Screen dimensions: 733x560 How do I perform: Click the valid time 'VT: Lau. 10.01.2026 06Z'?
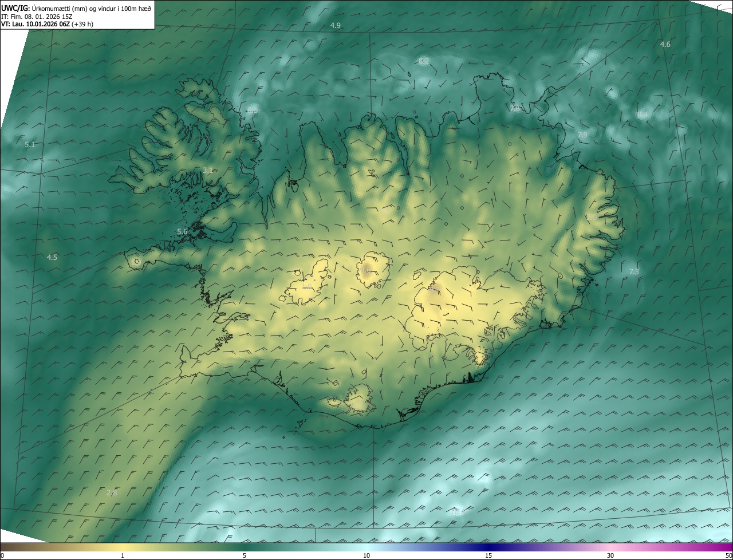pyautogui.click(x=34, y=23)
